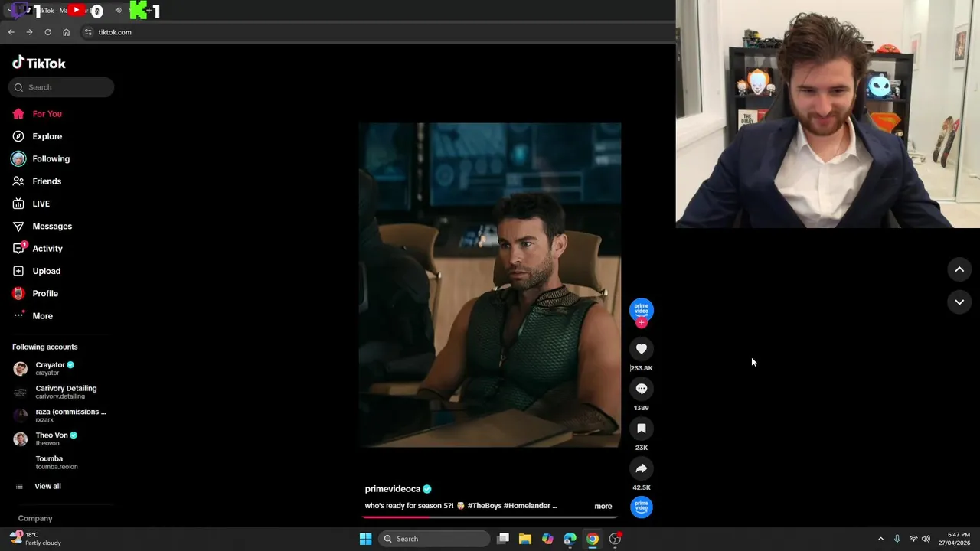Expand caption with the more link
980x551 pixels.
coord(603,506)
